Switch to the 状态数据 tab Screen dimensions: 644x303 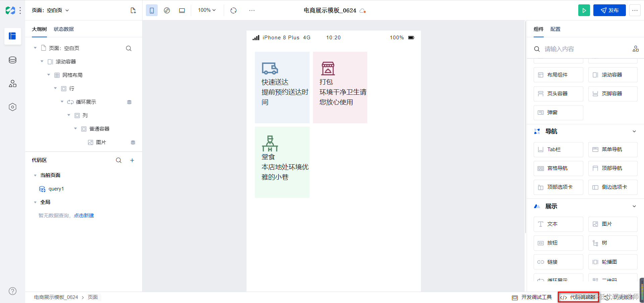(x=64, y=29)
